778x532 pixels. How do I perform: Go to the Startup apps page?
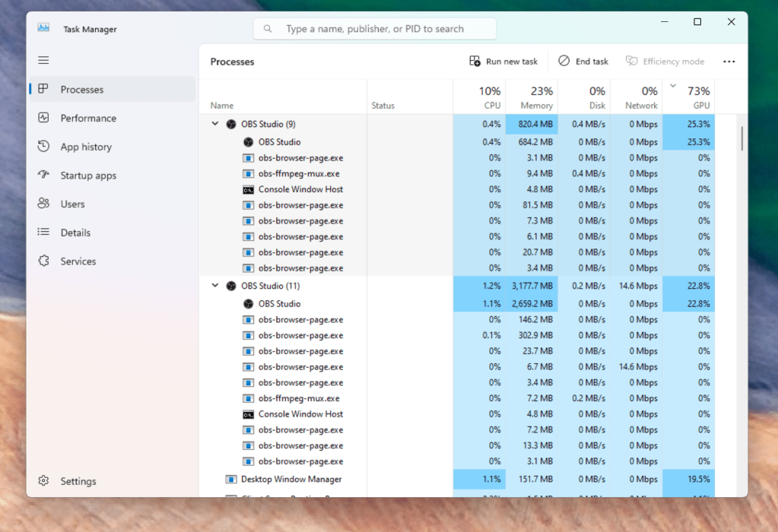(112, 176)
